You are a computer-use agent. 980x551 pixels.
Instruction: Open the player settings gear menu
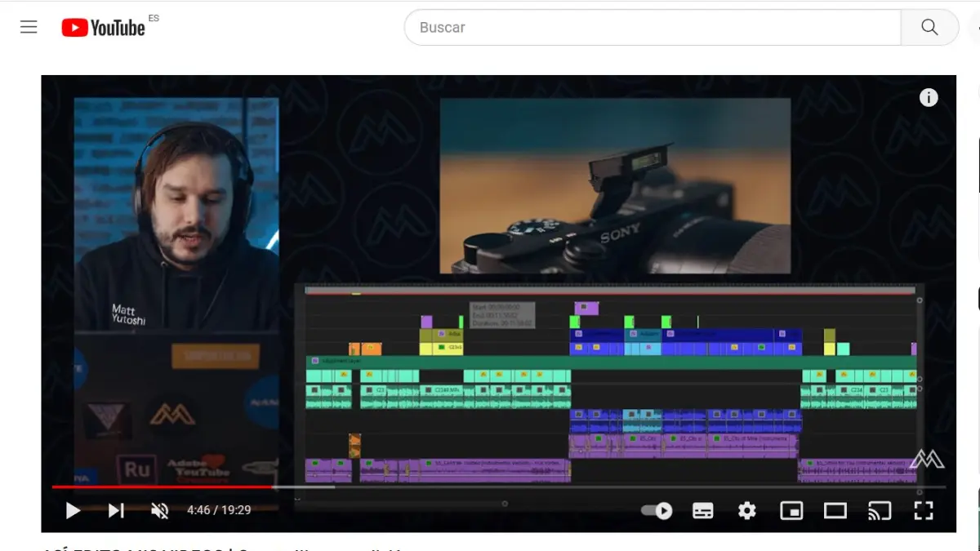point(746,510)
